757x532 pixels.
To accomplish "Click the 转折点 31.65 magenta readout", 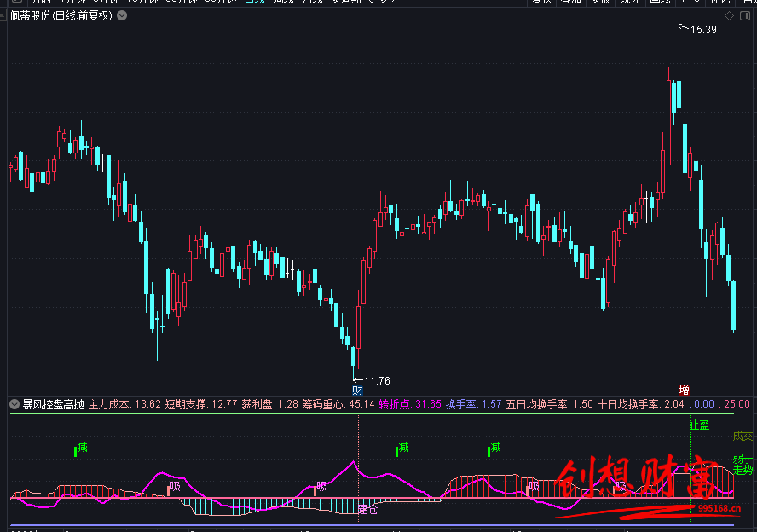I will pyautogui.click(x=410, y=404).
